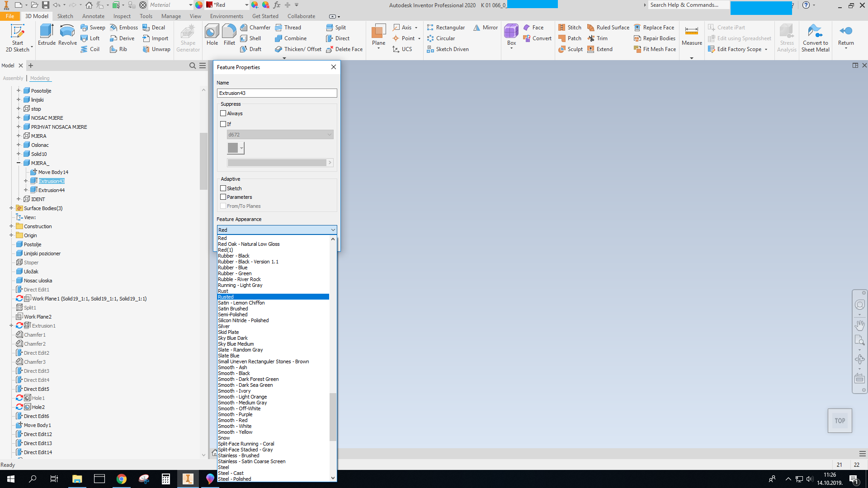This screenshot has height=488, width=868.
Task: Enable Adaptive Sketch checkbox
Action: click(223, 188)
